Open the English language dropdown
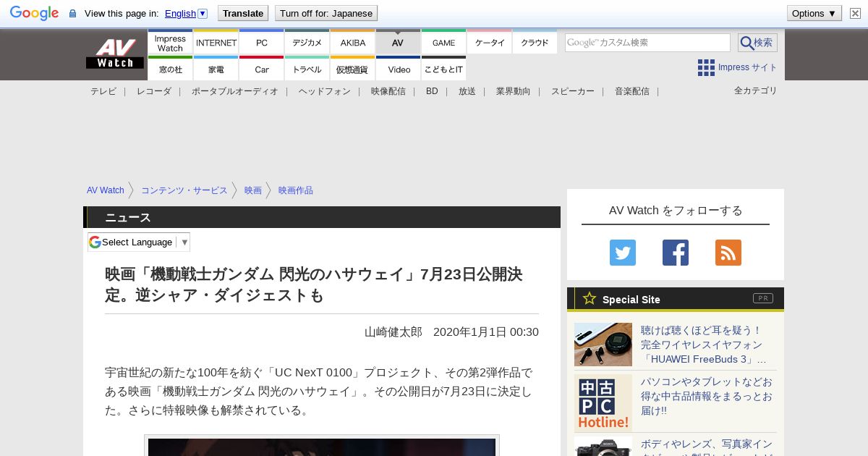The height and width of the screenshot is (456, 868). pos(186,13)
